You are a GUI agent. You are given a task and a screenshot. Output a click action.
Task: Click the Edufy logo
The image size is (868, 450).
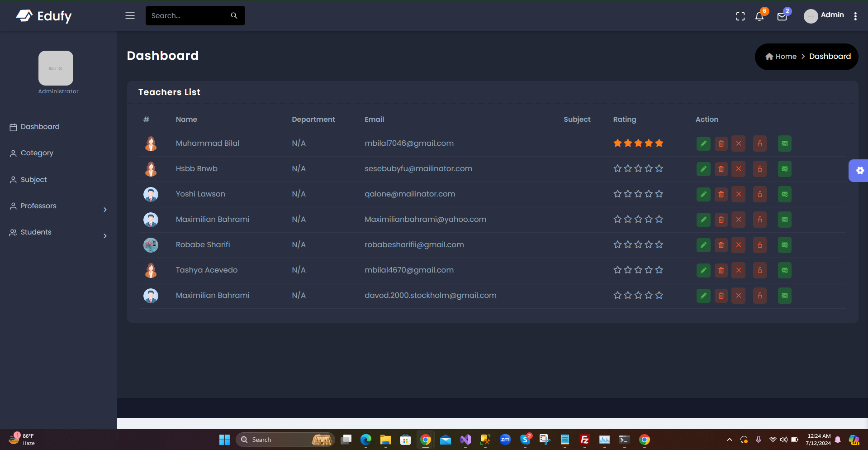(44, 16)
